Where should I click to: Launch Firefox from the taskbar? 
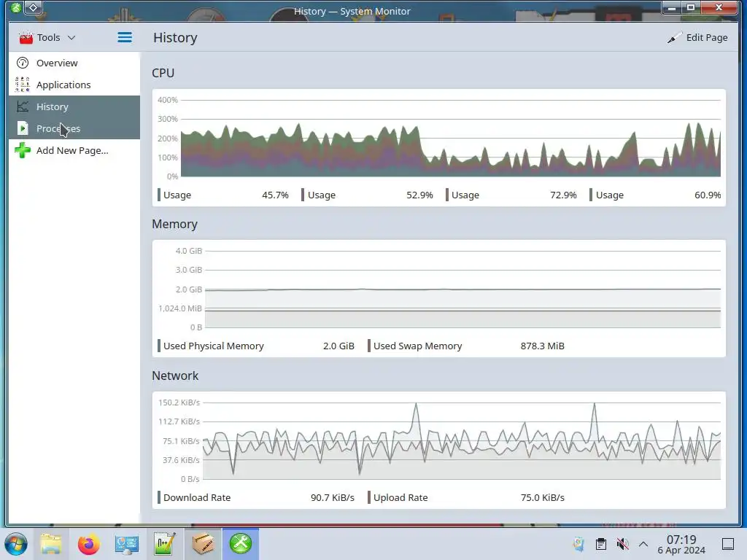[x=88, y=544]
